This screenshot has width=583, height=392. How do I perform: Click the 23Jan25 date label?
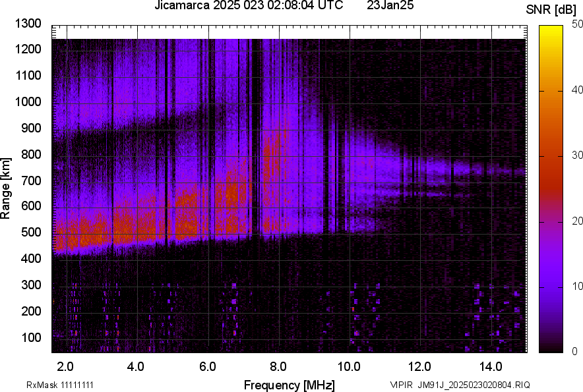[x=389, y=6]
